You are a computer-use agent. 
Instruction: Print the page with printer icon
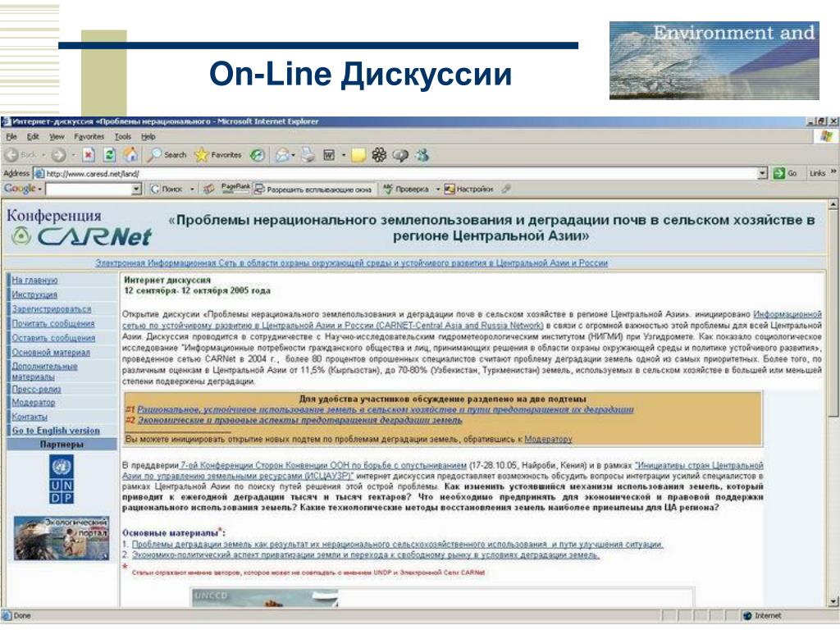tap(308, 155)
